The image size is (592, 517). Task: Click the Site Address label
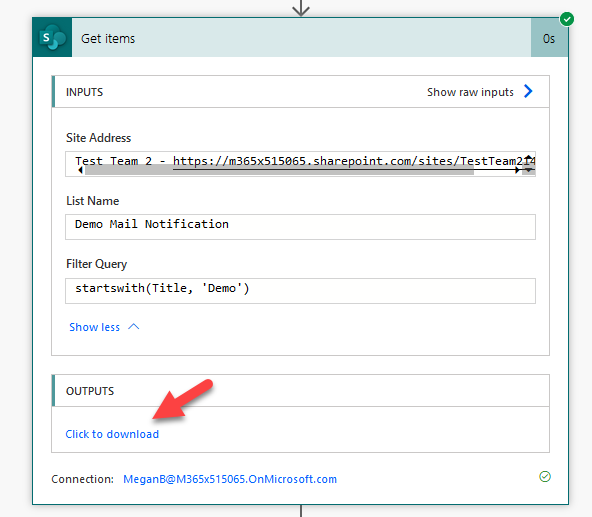(99, 138)
